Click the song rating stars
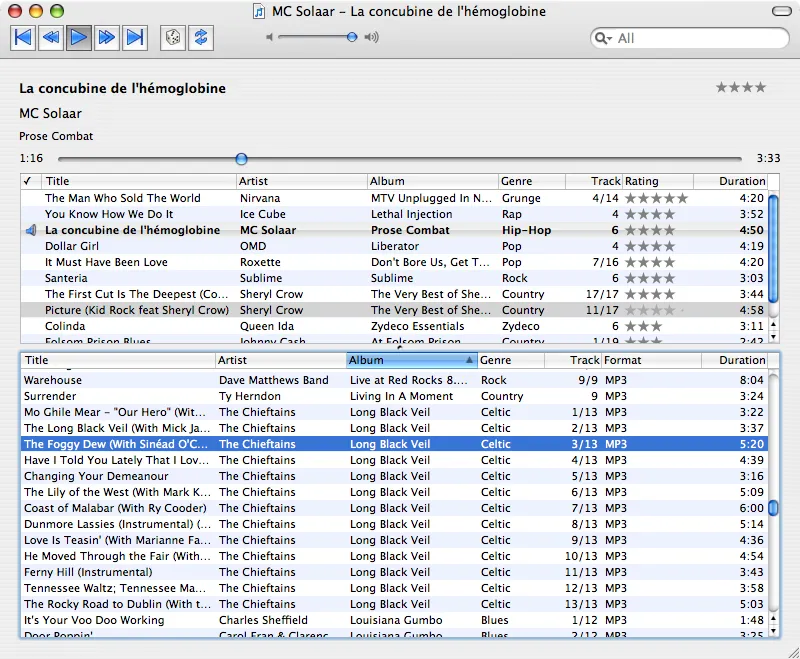 (x=740, y=87)
